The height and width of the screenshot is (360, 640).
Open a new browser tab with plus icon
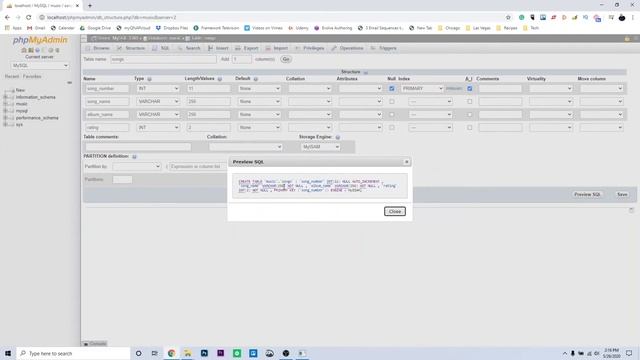coord(90,6)
